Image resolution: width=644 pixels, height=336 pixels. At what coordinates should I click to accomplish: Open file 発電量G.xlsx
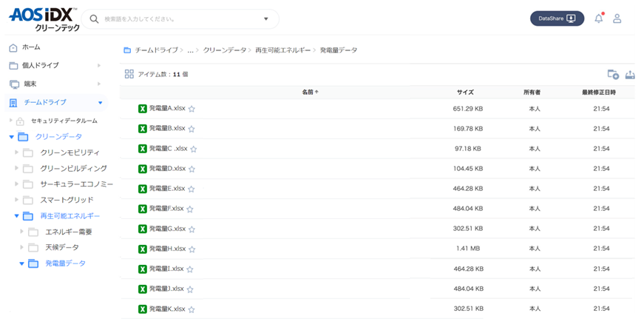coord(167,229)
